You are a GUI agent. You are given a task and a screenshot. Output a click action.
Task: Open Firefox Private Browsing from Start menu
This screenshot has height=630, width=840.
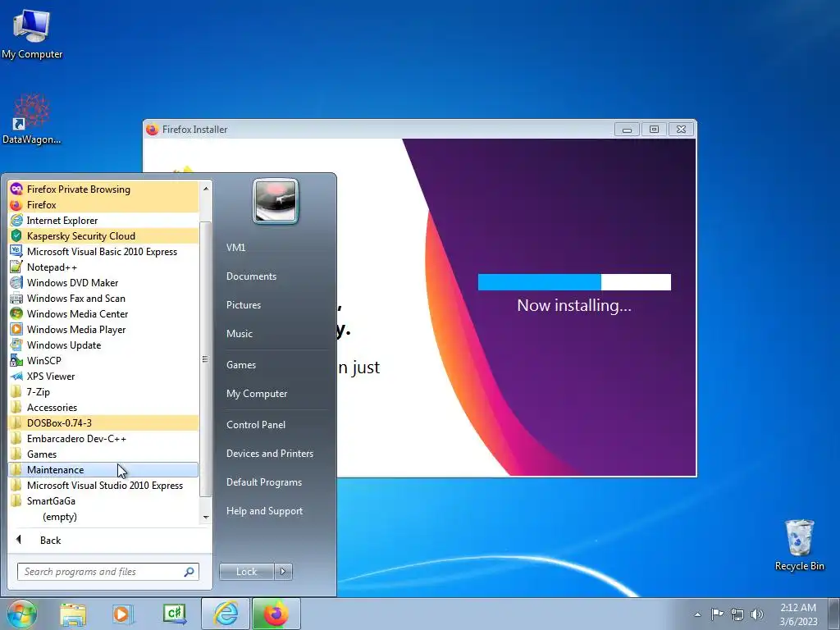103,189
